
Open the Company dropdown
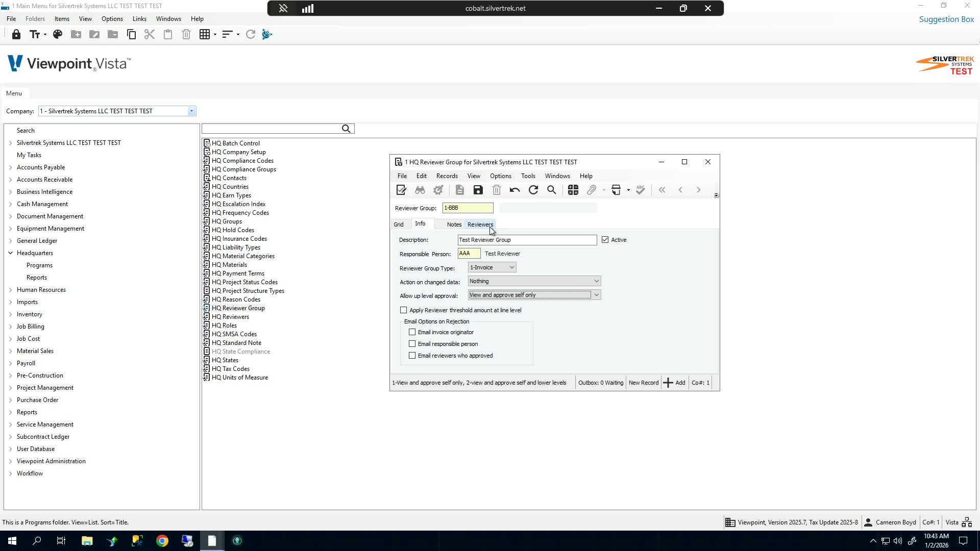(191, 111)
